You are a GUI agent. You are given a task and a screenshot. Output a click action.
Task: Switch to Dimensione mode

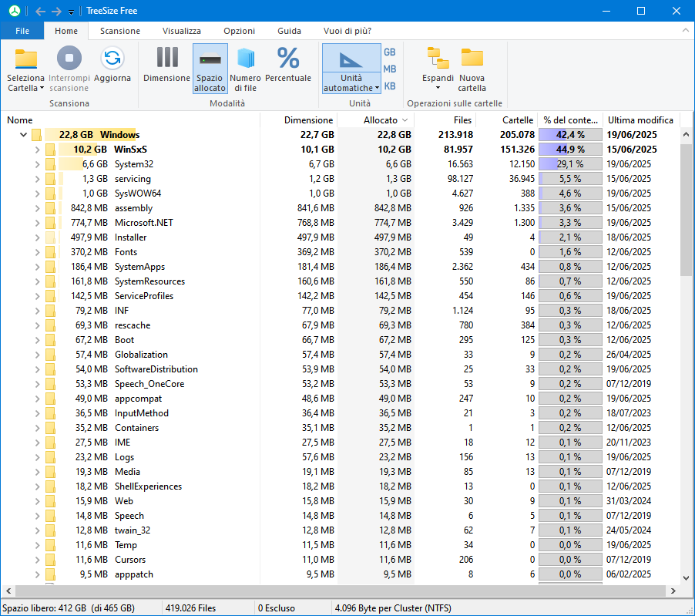coord(166,65)
